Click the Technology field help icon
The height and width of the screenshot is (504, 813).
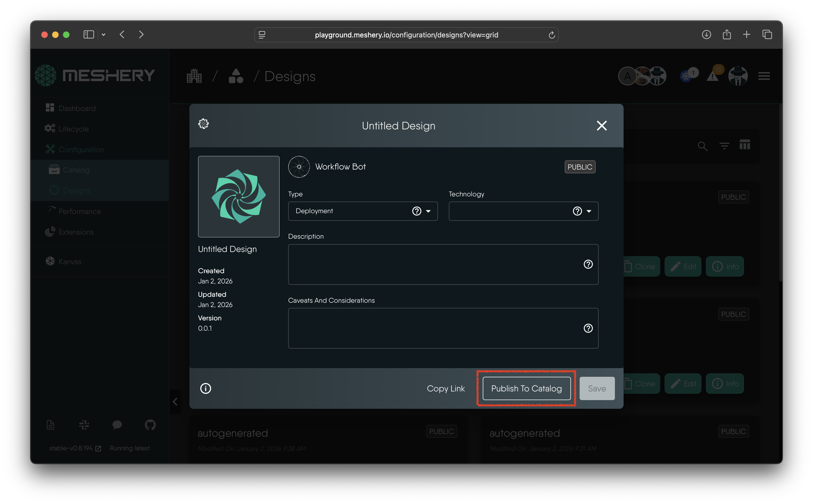pyautogui.click(x=577, y=211)
